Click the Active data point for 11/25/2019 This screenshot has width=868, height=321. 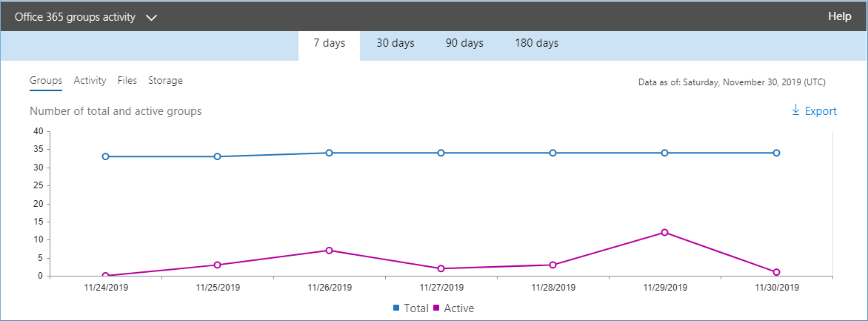click(x=217, y=265)
